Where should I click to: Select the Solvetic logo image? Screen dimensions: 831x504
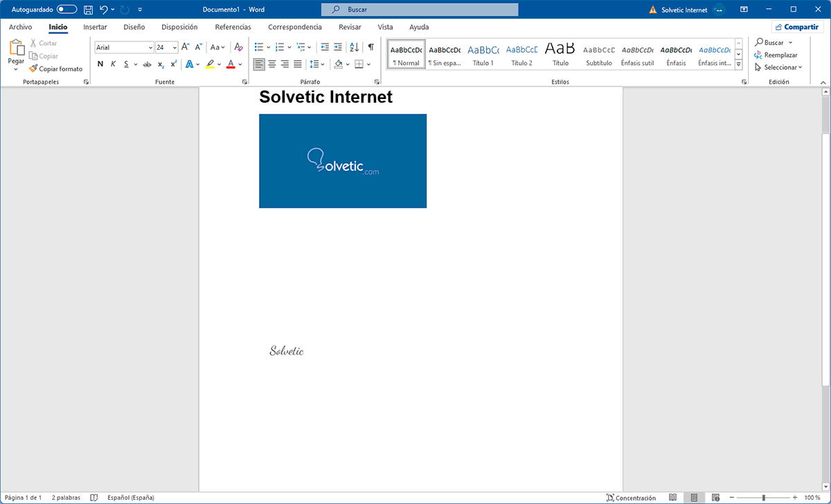[x=343, y=161]
